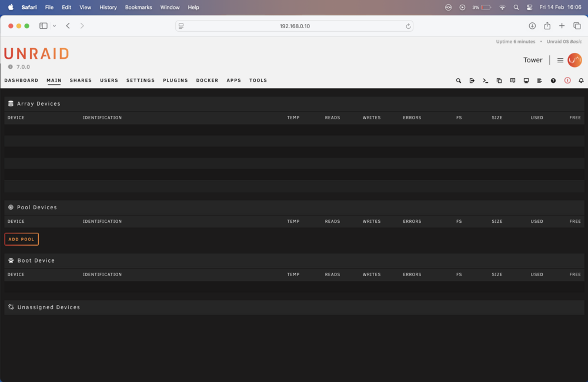Open the Plugins tab
Viewport: 588px width, 382px height.
(175, 81)
